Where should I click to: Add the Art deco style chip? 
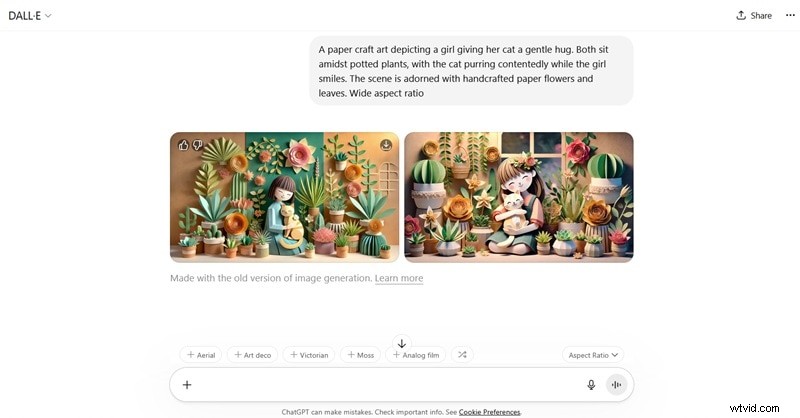point(253,355)
